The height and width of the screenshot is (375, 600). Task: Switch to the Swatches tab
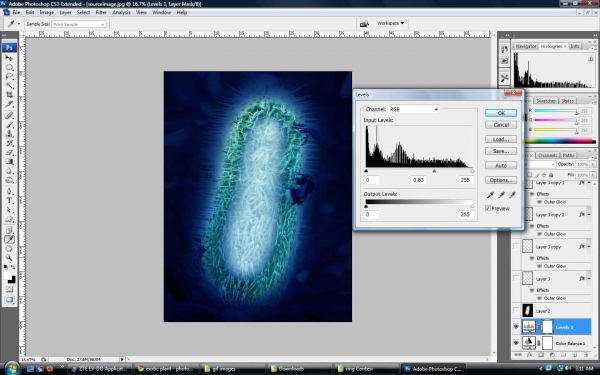point(546,101)
